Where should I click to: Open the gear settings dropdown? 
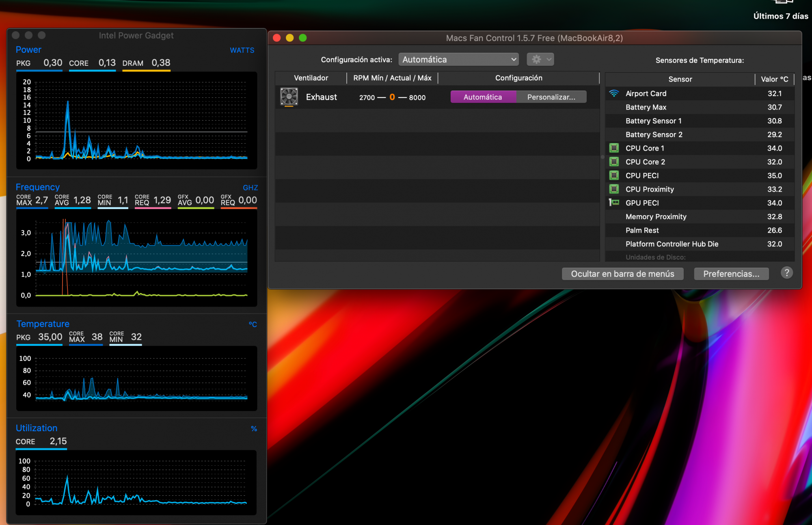pos(540,59)
